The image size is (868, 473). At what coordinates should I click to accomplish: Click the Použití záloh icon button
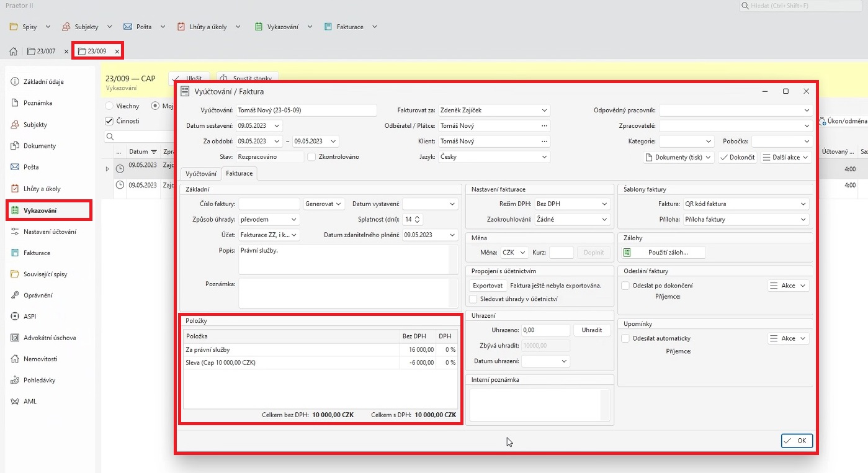tap(627, 253)
